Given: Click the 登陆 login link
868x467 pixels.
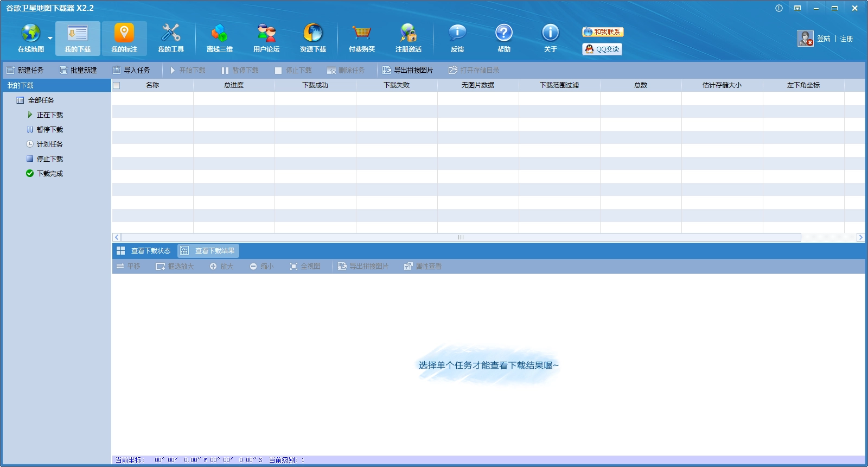Looking at the screenshot, I should [824, 39].
